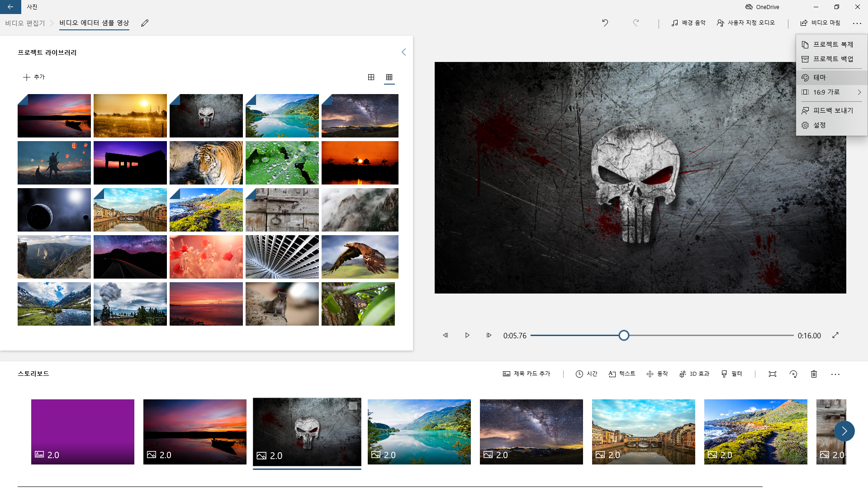Viewport: 868px width, 488px height.
Task: Click the large skull preview image
Action: (640, 178)
